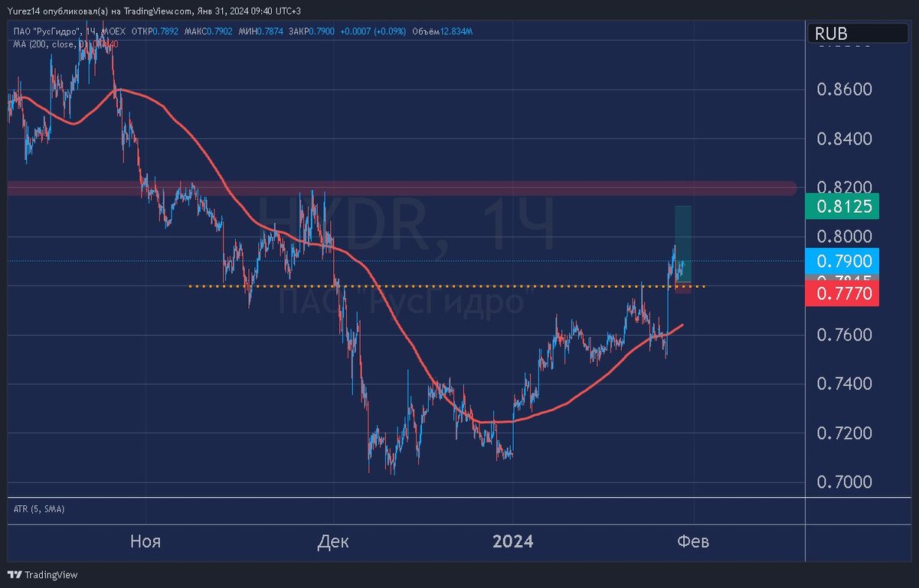Click the red 0.7770 stop price label
Image resolution: width=919 pixels, height=588 pixels.
(842, 293)
